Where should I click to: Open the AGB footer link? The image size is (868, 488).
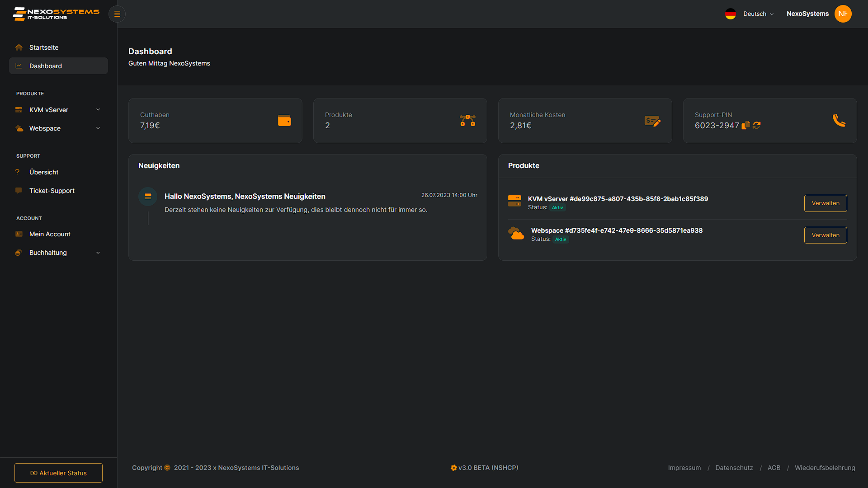coord(774,468)
